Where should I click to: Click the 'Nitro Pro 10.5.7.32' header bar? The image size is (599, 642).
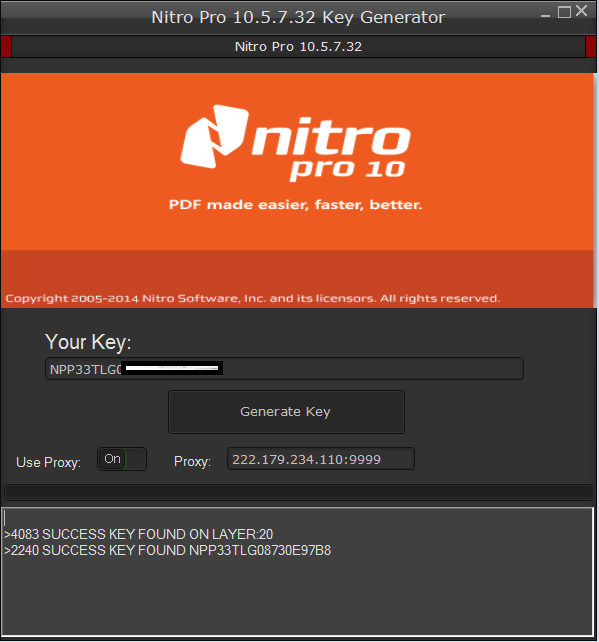click(298, 47)
